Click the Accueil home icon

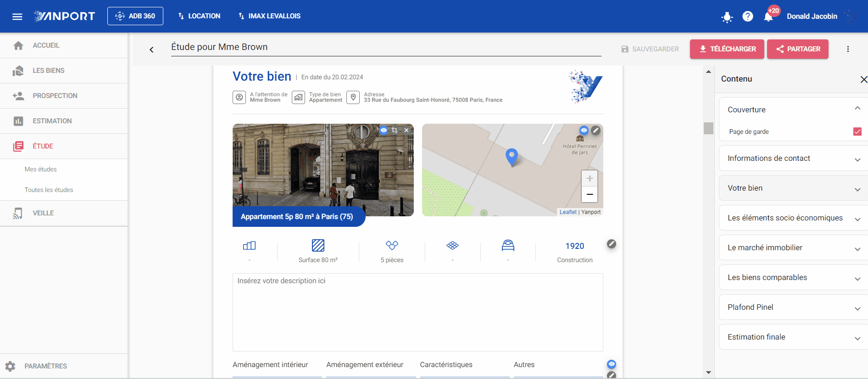18,45
